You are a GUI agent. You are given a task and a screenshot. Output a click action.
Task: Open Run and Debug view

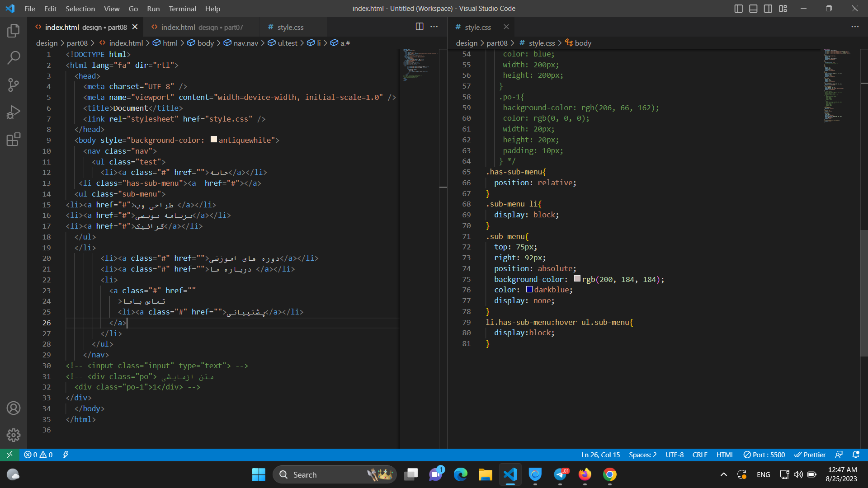click(x=14, y=112)
